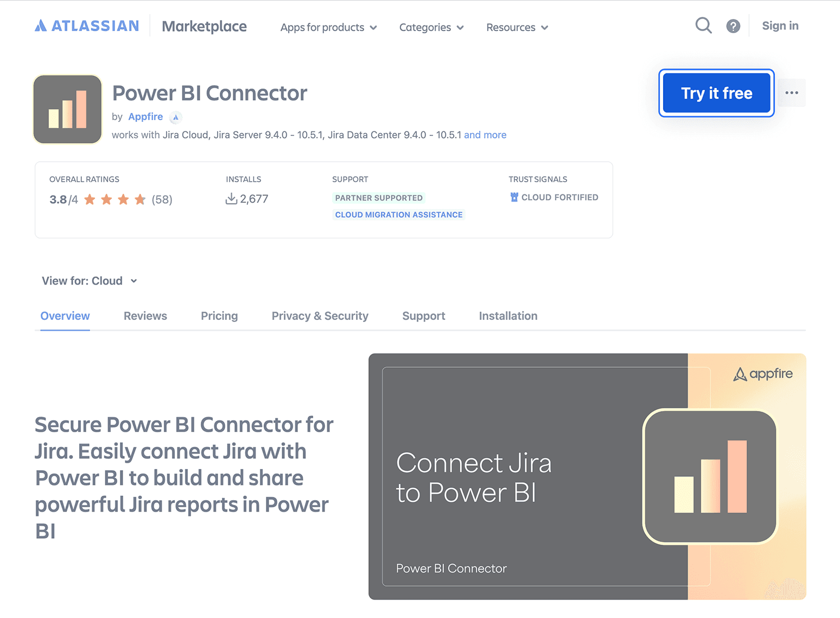Screen dimensions: 840x618
Task: Expand the Resources dropdown
Action: coord(517,27)
